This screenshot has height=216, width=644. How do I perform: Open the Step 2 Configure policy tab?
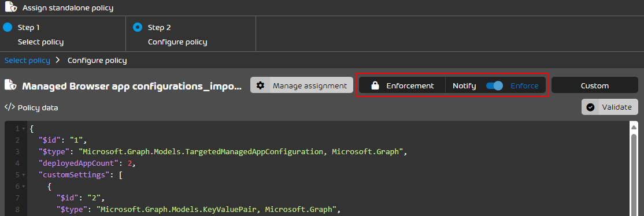point(191,35)
